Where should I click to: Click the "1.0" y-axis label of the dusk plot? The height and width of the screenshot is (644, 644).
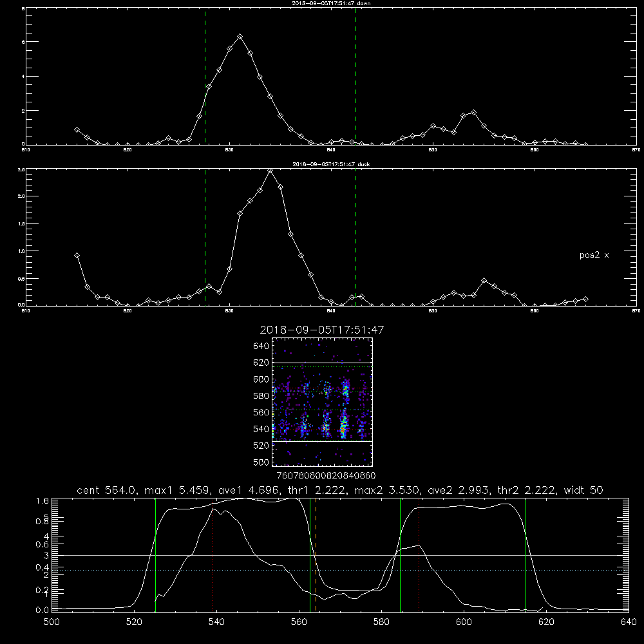pos(21,251)
